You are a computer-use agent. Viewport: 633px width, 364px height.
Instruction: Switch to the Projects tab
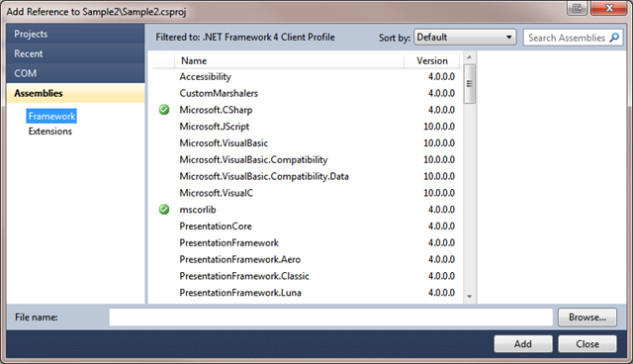75,34
